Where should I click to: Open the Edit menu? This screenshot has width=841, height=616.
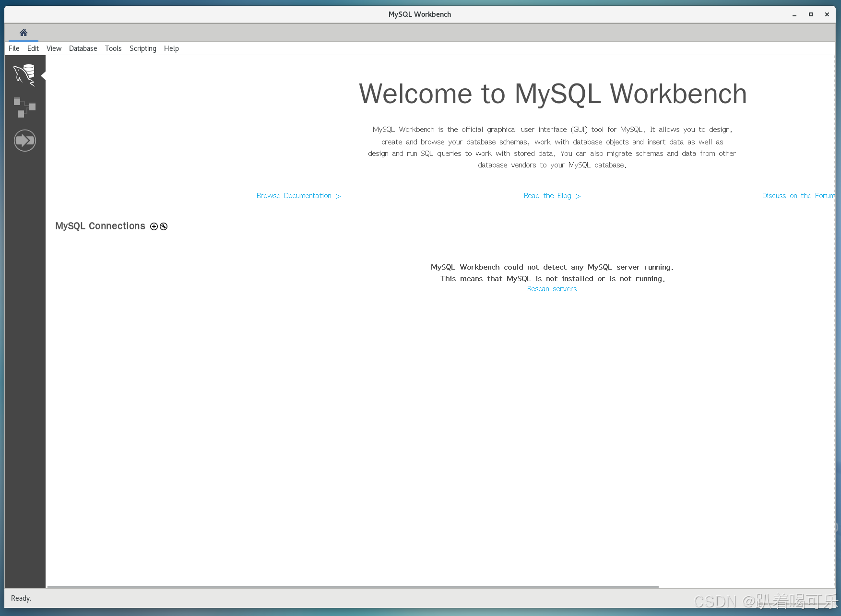(x=33, y=48)
